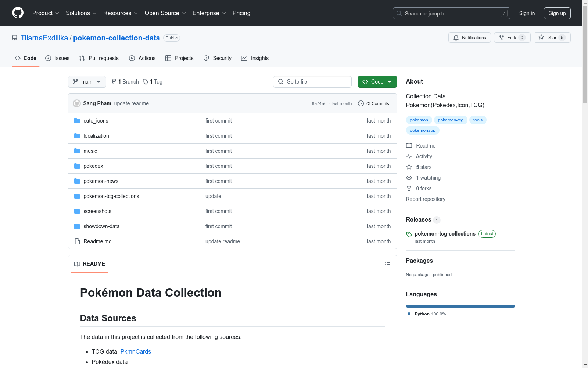The height and width of the screenshot is (368, 588).
Task: Click the pokedex folder icon
Action: 77,166
